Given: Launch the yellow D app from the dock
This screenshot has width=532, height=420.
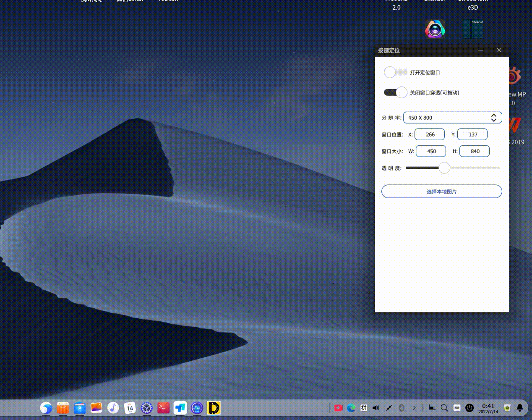Looking at the screenshot, I should pos(214,408).
